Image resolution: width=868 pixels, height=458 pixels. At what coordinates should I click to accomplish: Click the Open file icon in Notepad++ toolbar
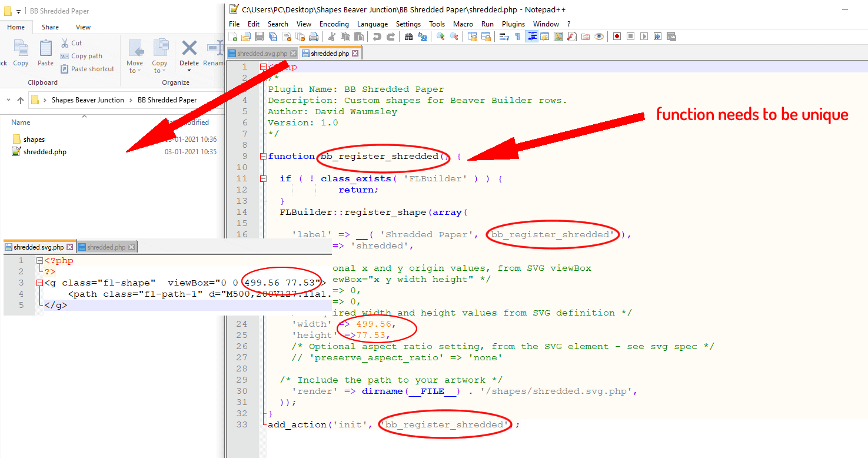pos(246,36)
